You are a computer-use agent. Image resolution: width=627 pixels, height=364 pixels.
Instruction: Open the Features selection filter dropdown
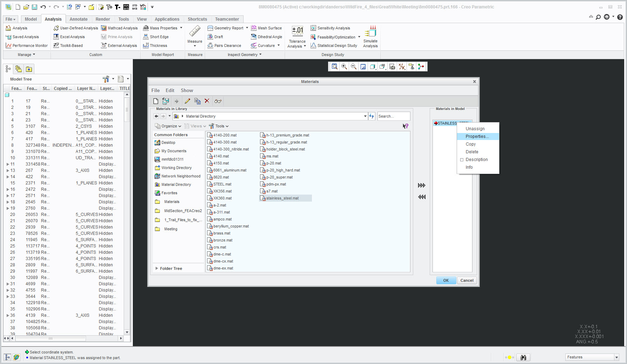(616, 357)
